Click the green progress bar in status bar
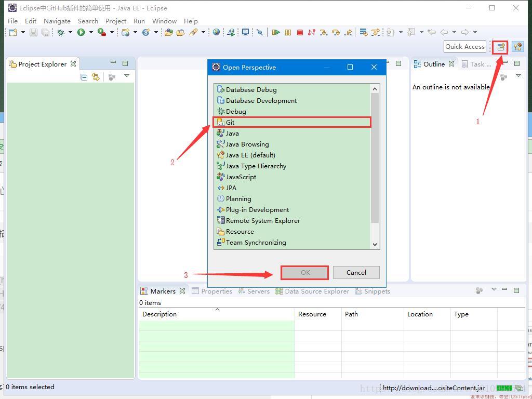This screenshot has height=399, width=532. pos(504,388)
